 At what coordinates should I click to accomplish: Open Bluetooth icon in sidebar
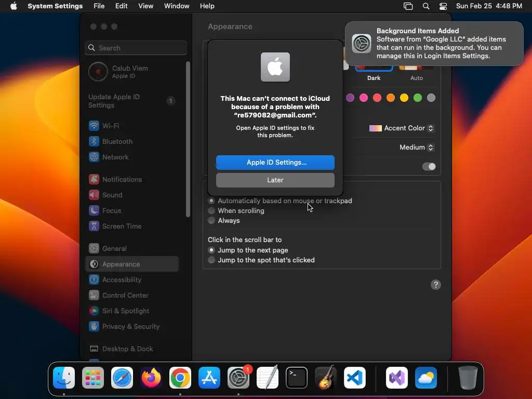click(94, 141)
